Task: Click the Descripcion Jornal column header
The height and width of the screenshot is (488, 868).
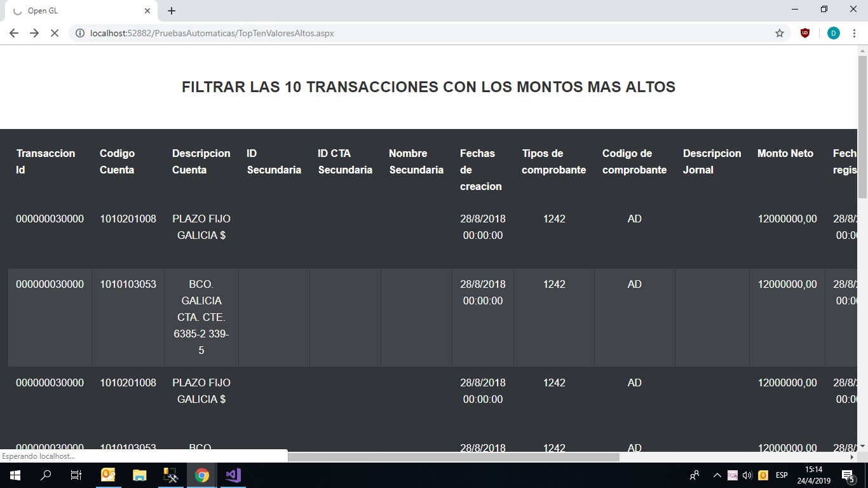Action: [712, 161]
